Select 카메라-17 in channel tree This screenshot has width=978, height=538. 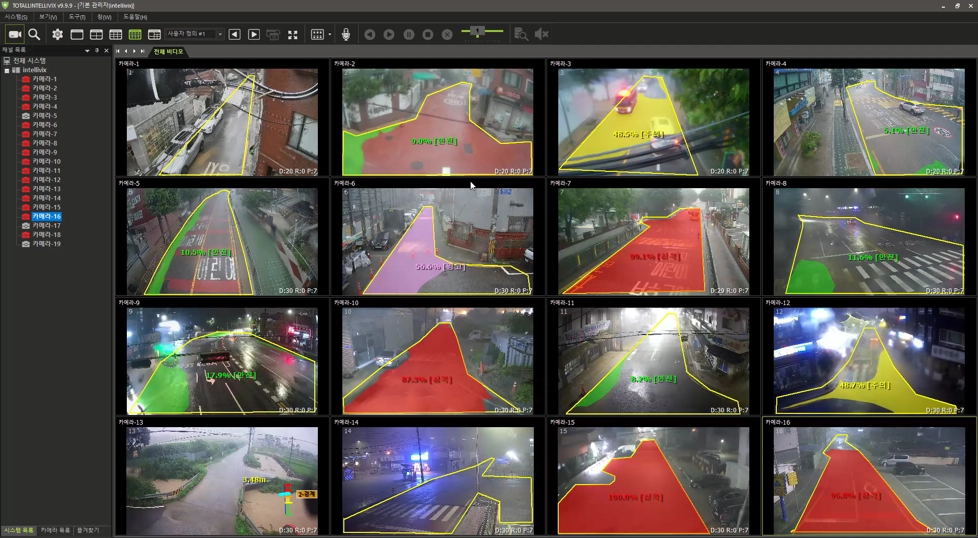click(x=46, y=226)
